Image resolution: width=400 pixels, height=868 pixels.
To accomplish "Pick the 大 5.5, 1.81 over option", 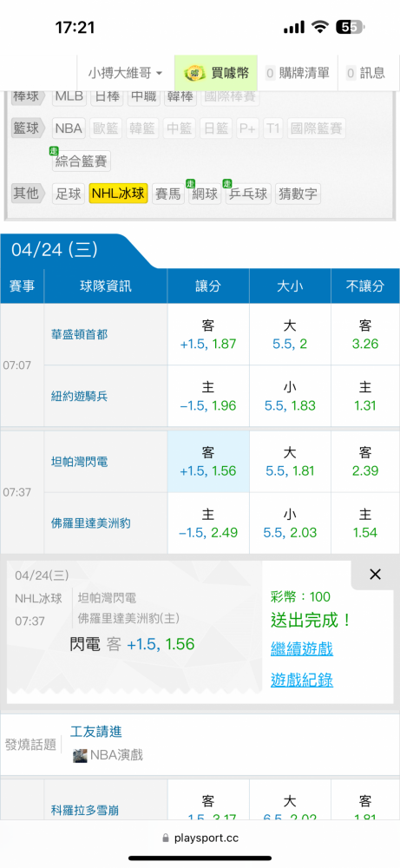I will point(290,462).
